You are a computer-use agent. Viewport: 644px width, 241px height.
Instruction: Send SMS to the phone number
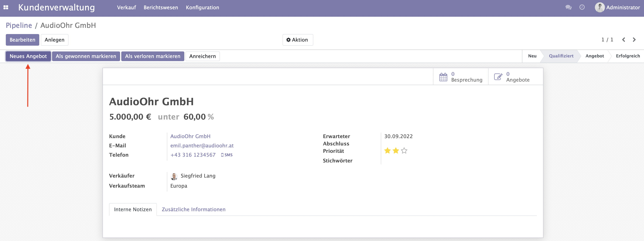pos(227,155)
